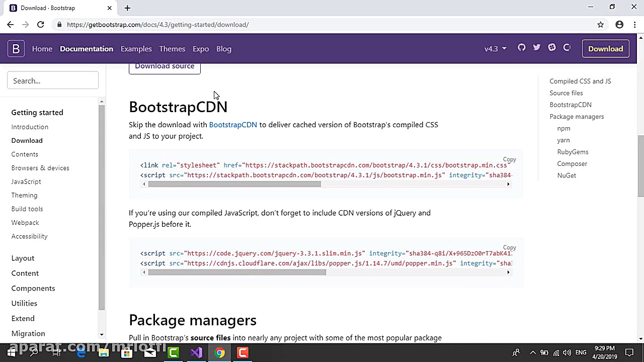
Task: Click the yellow Download navbar button
Action: tap(606, 49)
